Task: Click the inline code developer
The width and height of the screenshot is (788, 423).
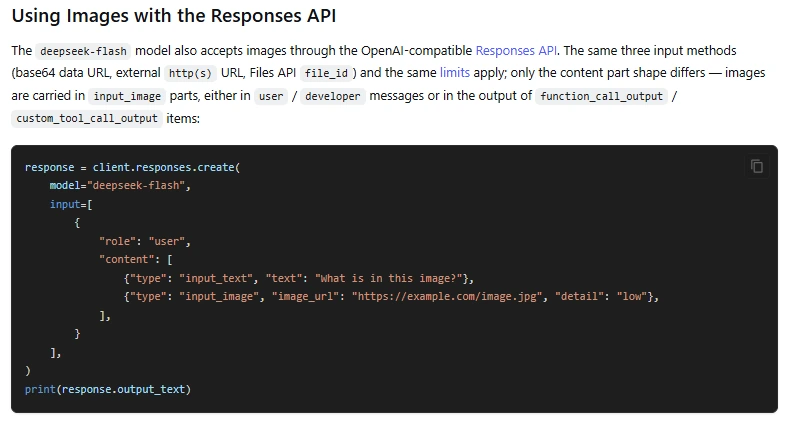Action: (333, 96)
